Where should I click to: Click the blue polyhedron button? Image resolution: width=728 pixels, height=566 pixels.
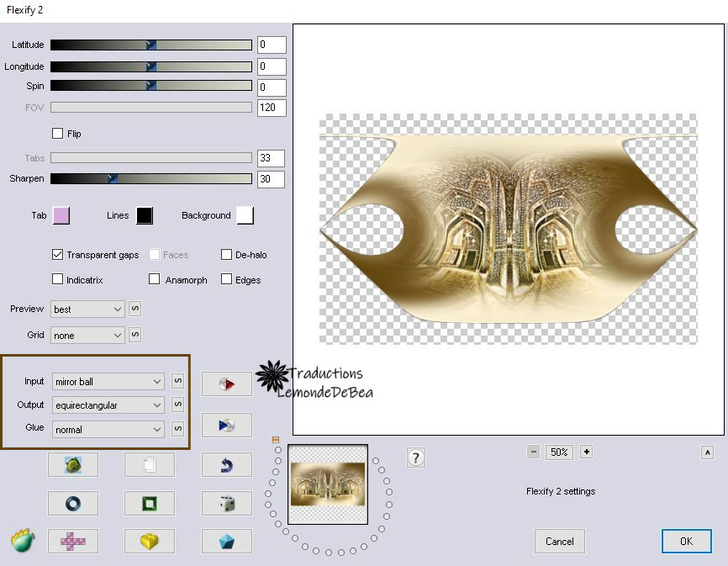click(x=227, y=541)
